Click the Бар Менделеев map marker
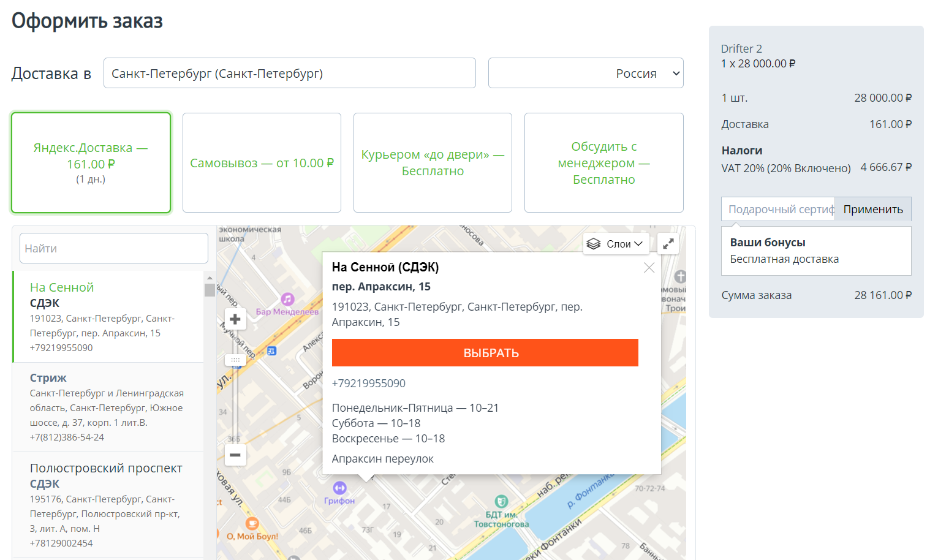This screenshot has width=938, height=560. pyautogui.click(x=287, y=300)
